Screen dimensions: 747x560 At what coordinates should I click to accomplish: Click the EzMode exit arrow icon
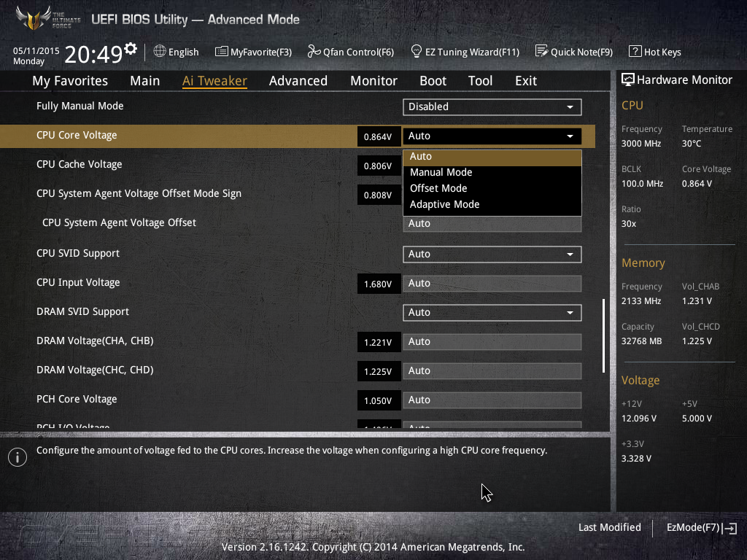coord(729,528)
